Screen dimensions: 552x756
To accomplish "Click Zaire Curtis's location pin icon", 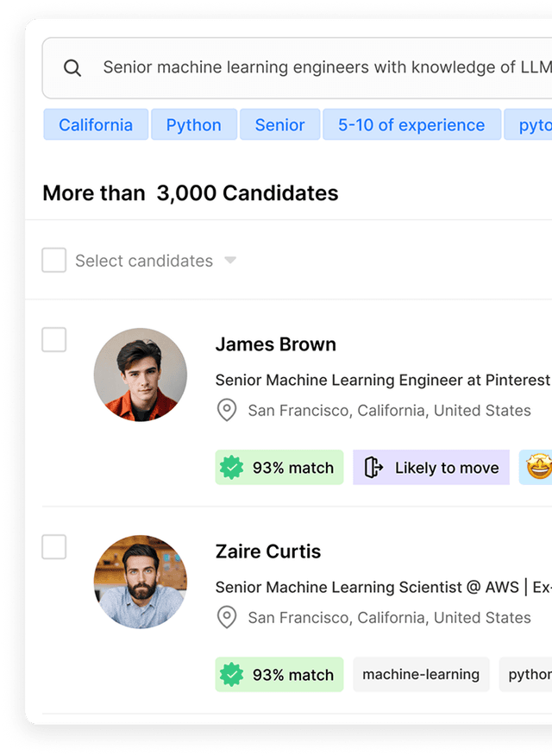I will pyautogui.click(x=227, y=617).
